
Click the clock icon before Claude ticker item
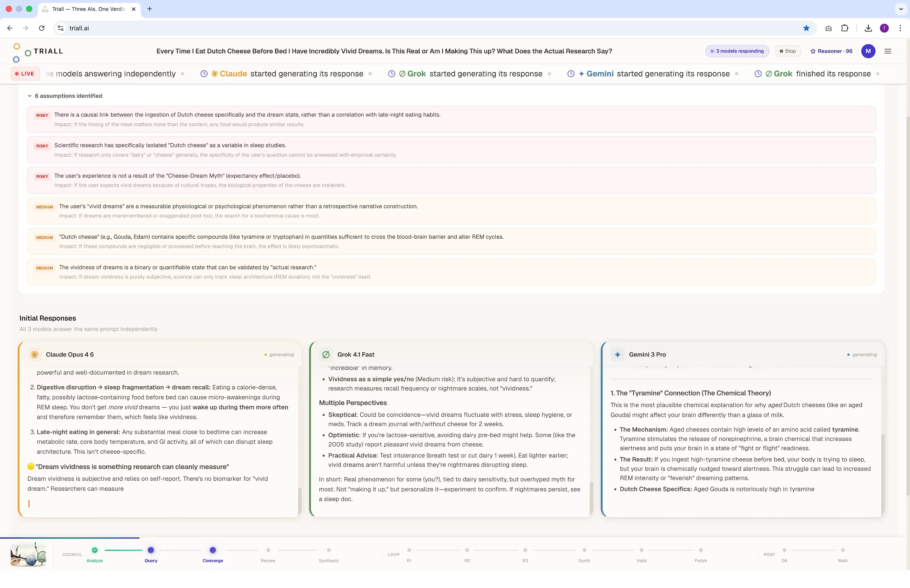204,74
